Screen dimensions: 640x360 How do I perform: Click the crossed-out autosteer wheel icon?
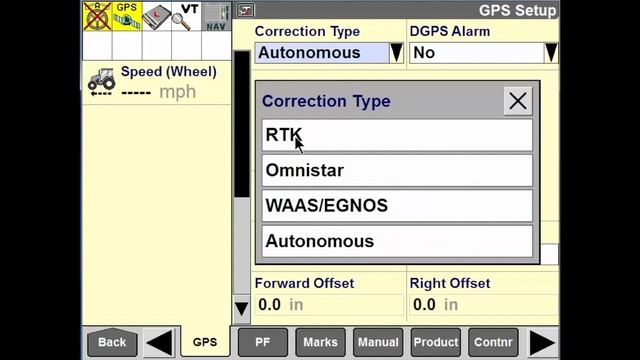pos(97,16)
